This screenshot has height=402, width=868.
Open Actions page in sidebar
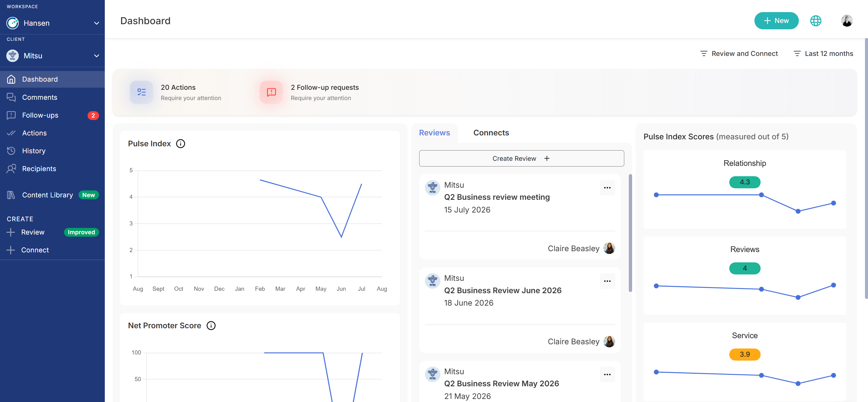click(x=52, y=133)
